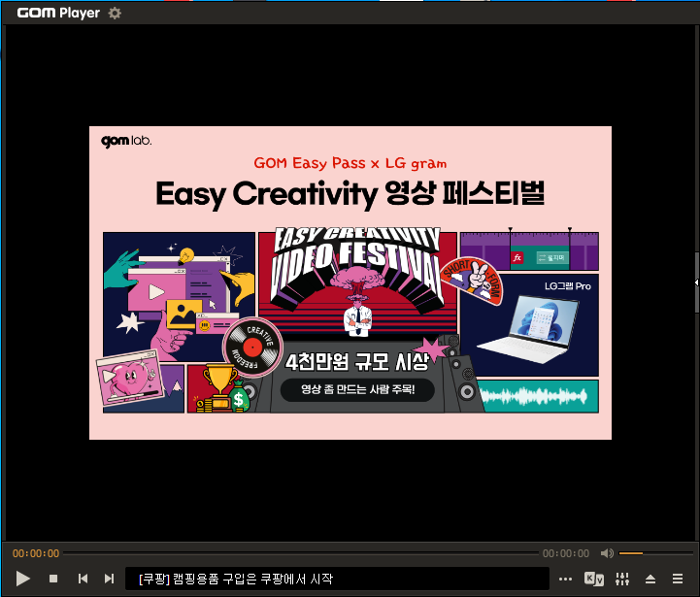Click the '영상 좀 만드는 사람 주목!' banner button
Viewport: 700px width, 597px height.
(x=357, y=389)
